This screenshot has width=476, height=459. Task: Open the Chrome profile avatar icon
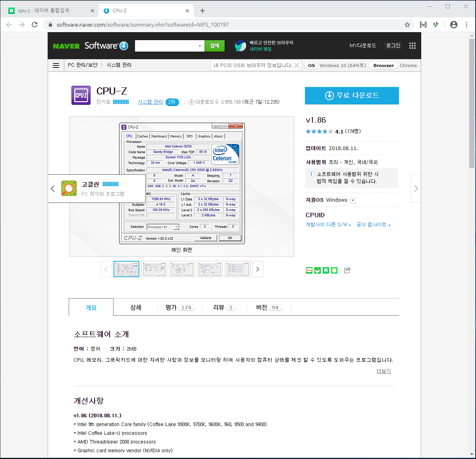pos(453,25)
